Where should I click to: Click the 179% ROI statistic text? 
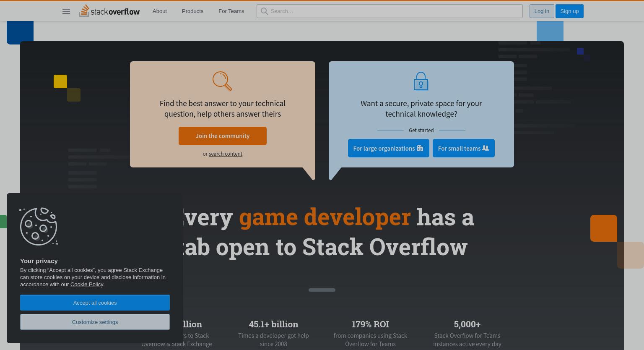coord(370,324)
